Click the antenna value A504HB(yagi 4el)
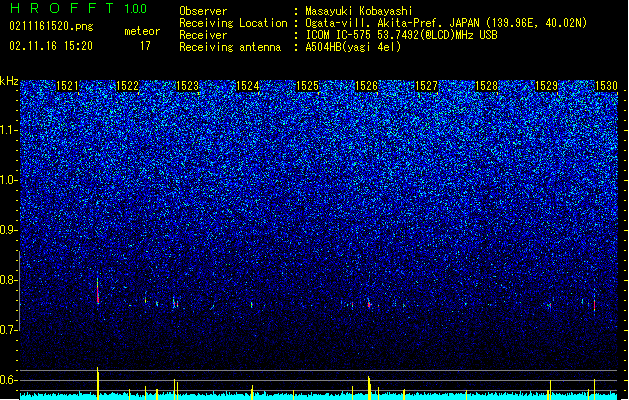Viewport: 629px width, 400px height. click(x=353, y=47)
